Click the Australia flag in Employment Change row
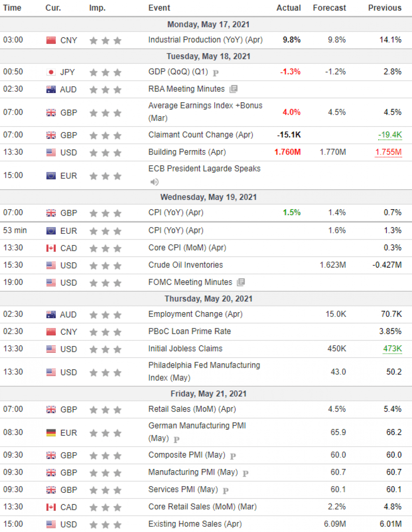The image size is (412, 532). click(x=51, y=314)
